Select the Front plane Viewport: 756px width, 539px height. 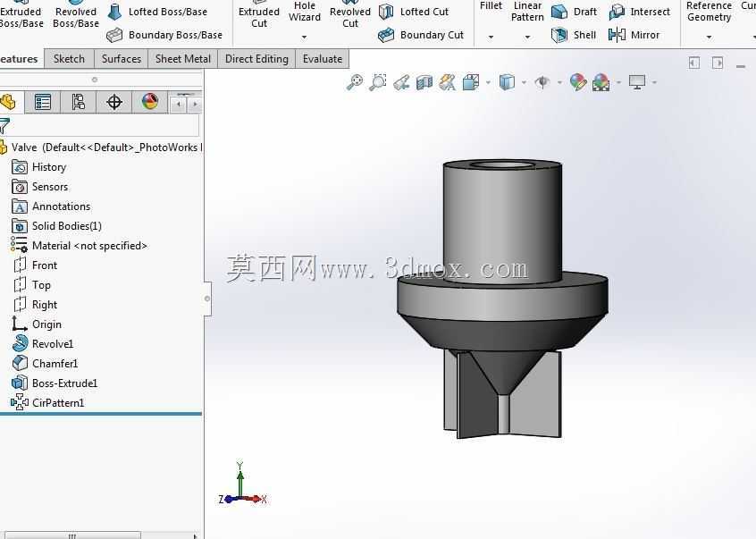point(35,265)
